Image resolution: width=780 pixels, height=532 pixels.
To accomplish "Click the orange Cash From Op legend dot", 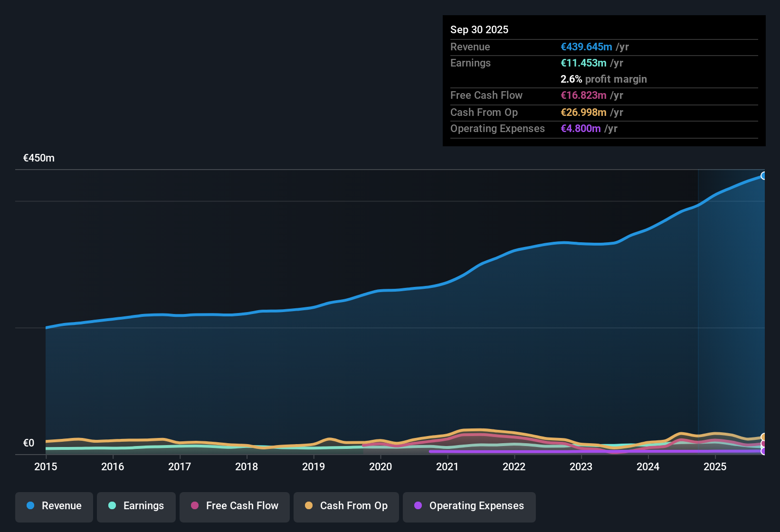I will point(308,506).
